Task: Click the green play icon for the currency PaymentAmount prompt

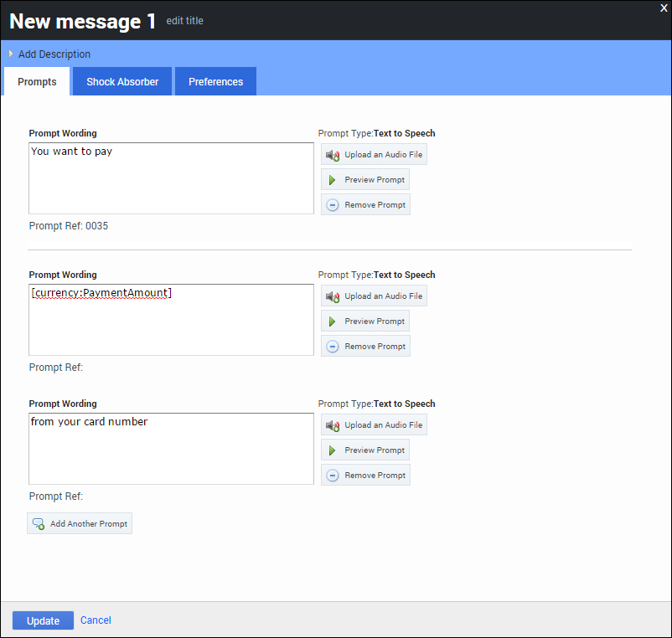Action: pyautogui.click(x=332, y=322)
